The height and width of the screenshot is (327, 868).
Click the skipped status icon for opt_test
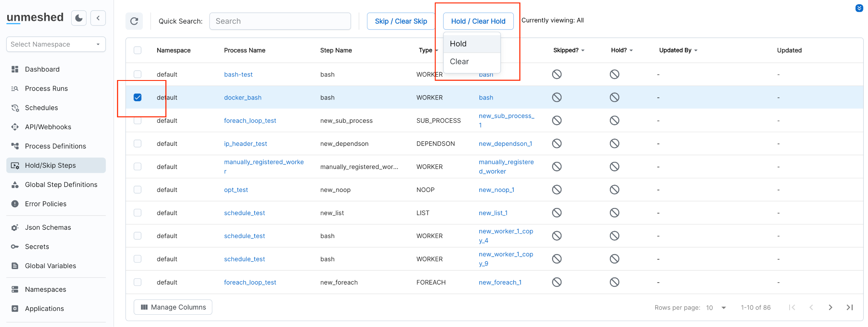click(556, 190)
